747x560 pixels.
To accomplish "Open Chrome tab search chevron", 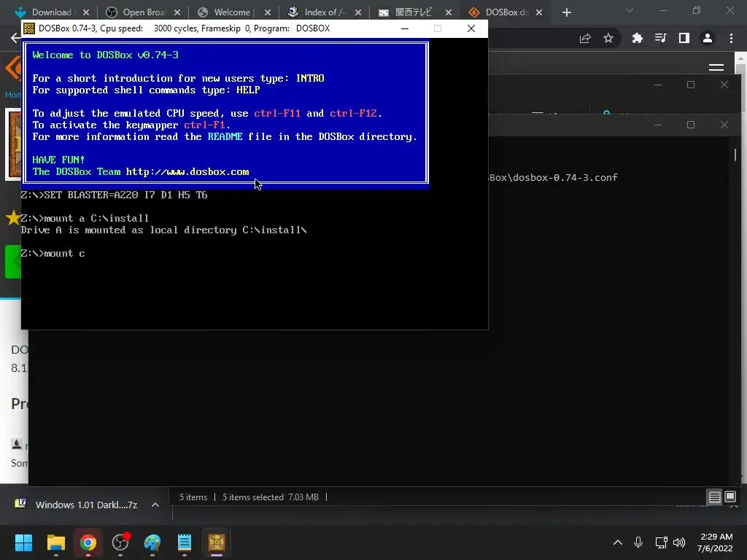I will [x=630, y=10].
